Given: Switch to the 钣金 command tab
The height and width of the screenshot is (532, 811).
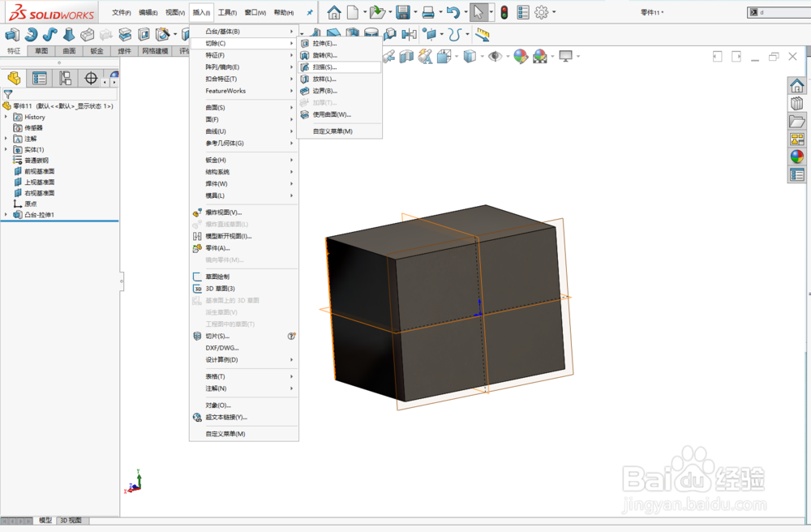Looking at the screenshot, I should [97, 50].
